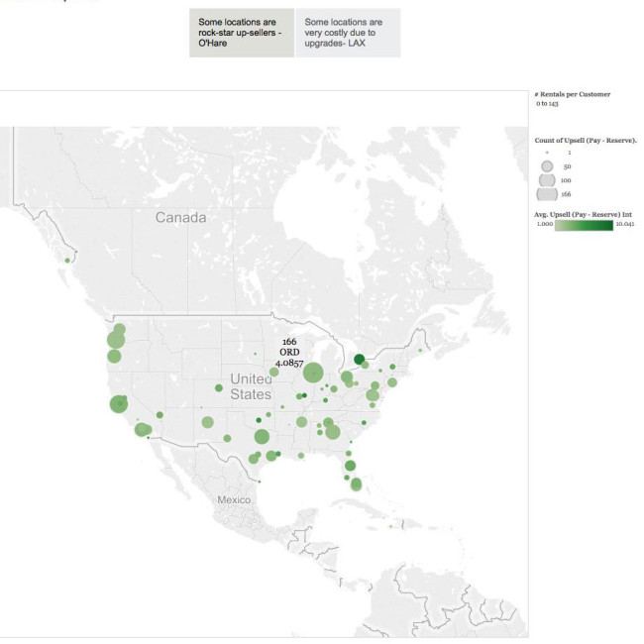Select the small bubble near Vancouver, Canada

pos(67,261)
